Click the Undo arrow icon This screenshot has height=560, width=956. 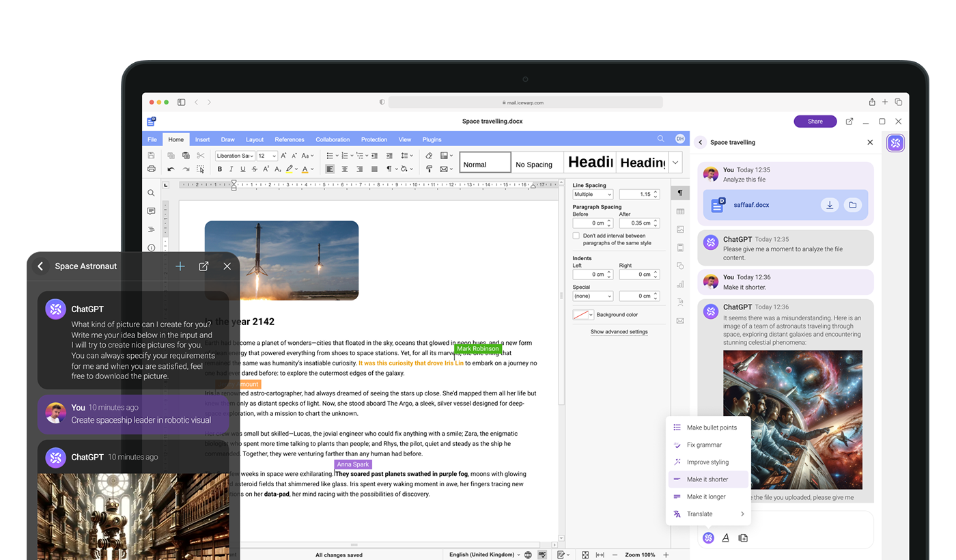click(x=171, y=169)
